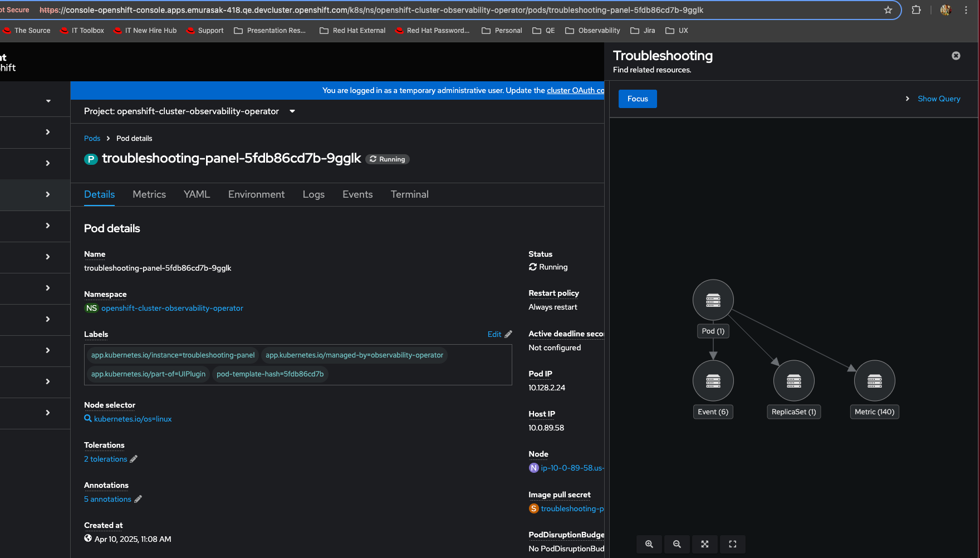
Task: Edit the pod labels
Action: point(499,334)
